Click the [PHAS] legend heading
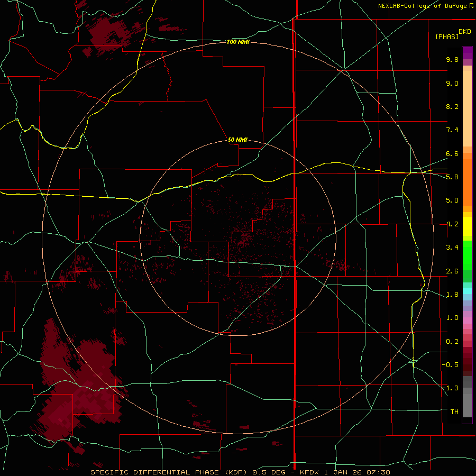Screen dimensions: 476x476 tap(447, 37)
